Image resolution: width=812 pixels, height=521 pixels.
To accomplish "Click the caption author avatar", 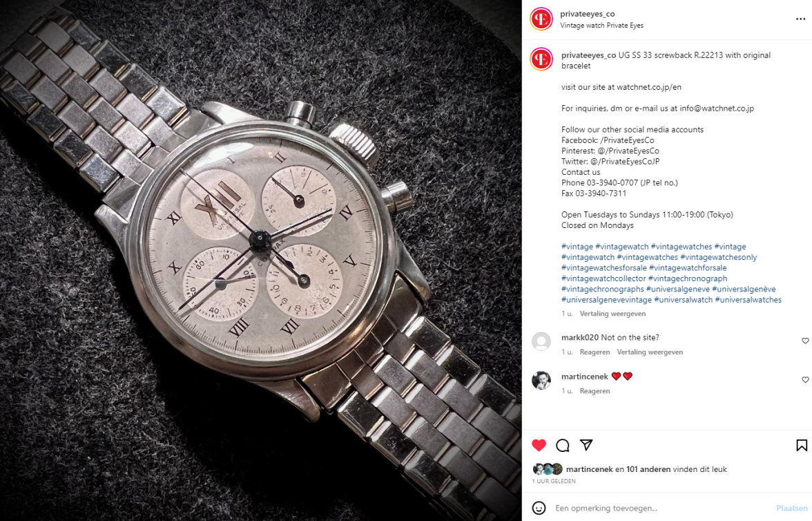I will pyautogui.click(x=541, y=59).
